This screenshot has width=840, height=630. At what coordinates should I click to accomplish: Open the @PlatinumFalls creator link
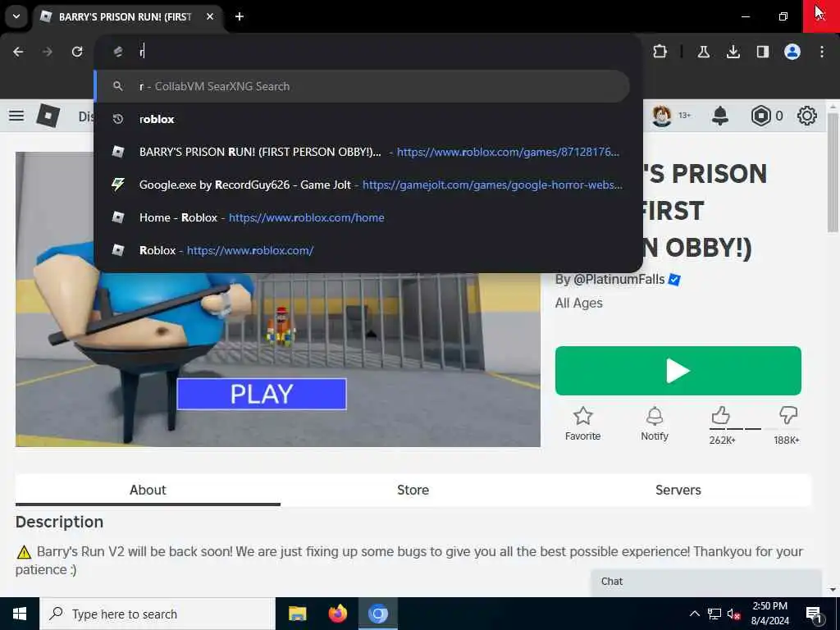[619, 279]
